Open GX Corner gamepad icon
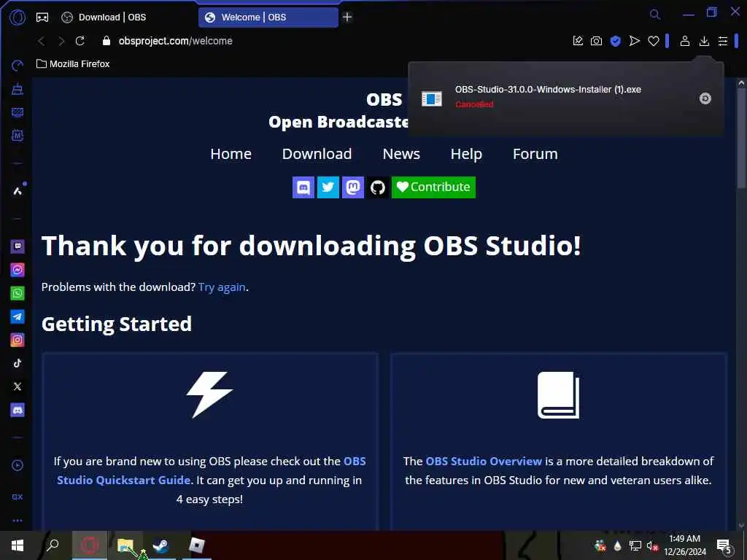This screenshot has width=747, height=560. coord(42,17)
